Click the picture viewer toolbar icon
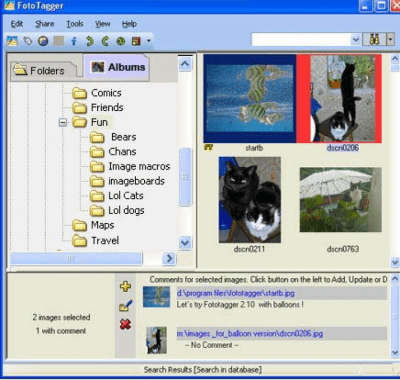The width and height of the screenshot is (400, 380). pos(12,41)
